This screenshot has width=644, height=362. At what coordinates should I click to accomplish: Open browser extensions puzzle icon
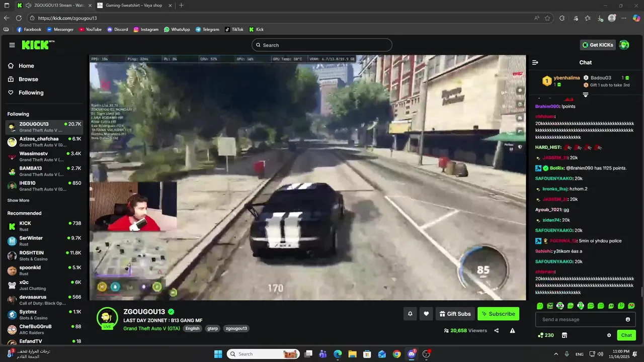point(562,18)
